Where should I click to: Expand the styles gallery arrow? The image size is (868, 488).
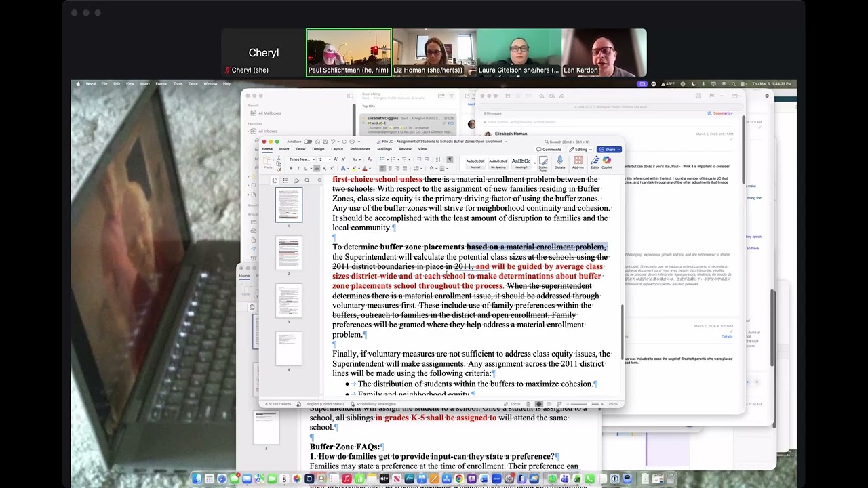[535, 163]
